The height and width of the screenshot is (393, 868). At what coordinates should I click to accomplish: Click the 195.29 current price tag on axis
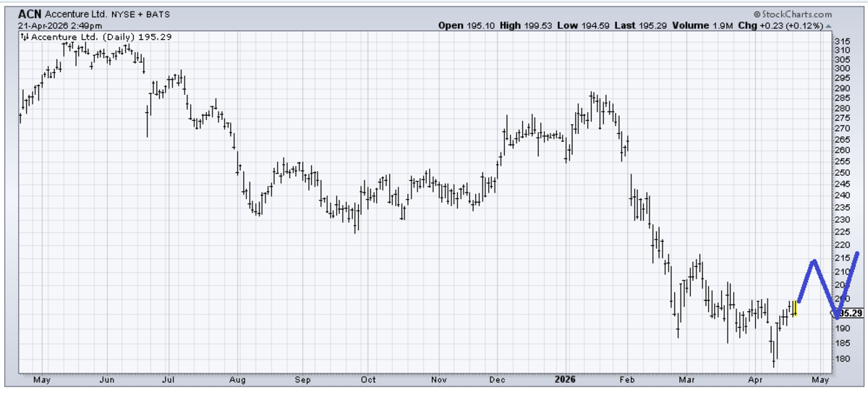848,313
